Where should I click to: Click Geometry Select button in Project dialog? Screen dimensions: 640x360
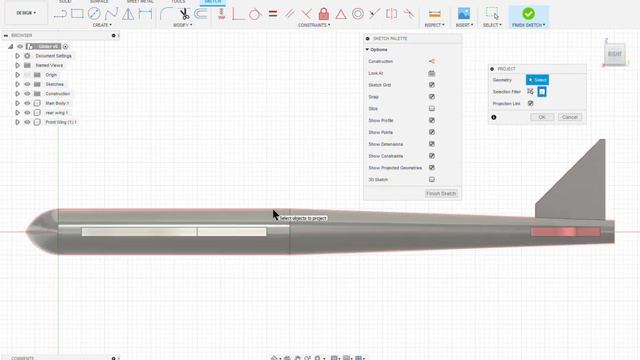[x=537, y=80]
